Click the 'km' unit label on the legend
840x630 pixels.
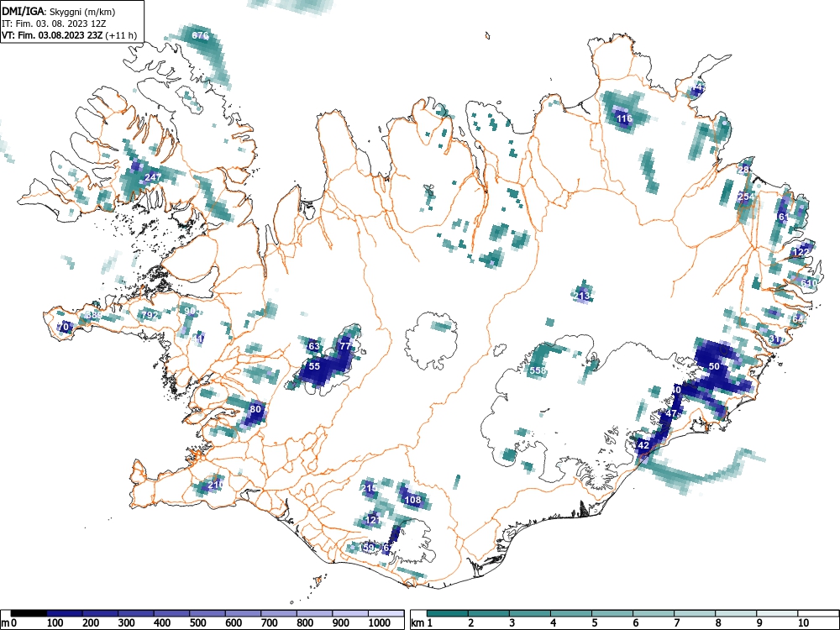pos(417,623)
